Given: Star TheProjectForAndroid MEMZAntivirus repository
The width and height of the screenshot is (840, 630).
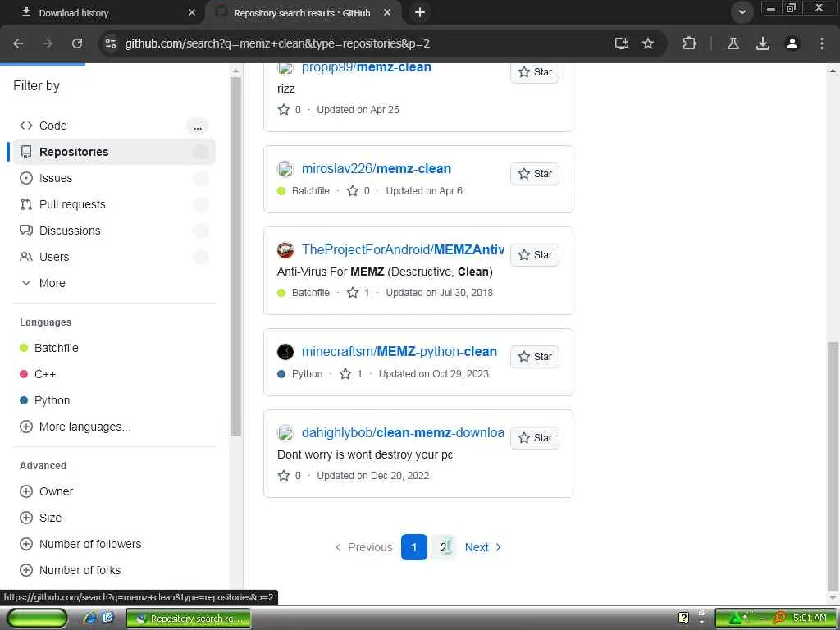Looking at the screenshot, I should [x=535, y=255].
